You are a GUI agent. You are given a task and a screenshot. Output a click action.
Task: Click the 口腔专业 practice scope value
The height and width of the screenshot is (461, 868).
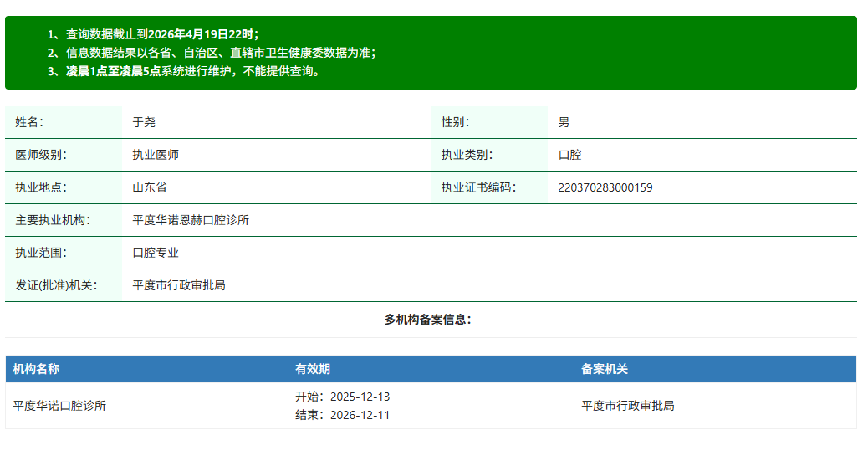click(x=156, y=253)
